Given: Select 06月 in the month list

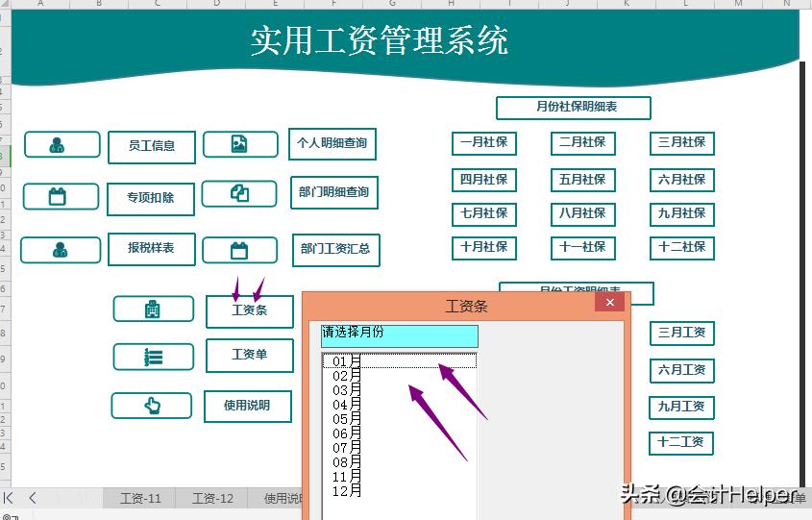Looking at the screenshot, I should tap(399, 433).
